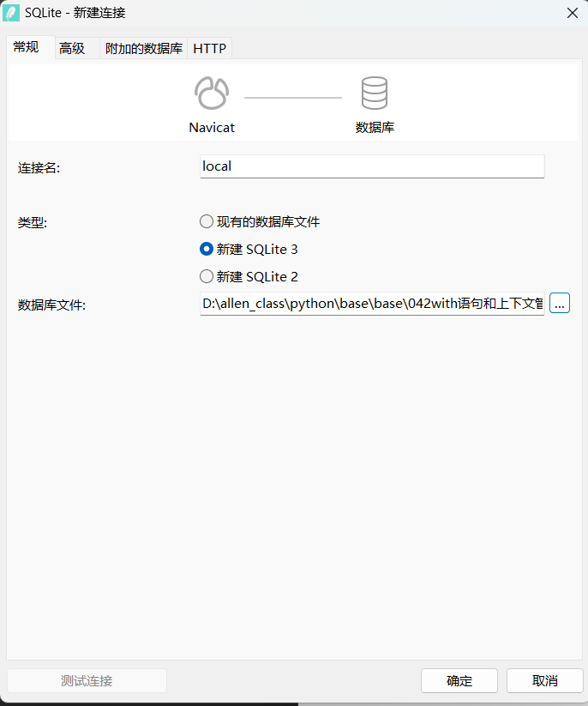Open the 附加的数据库 tab
This screenshot has width=588, height=706.
pyautogui.click(x=143, y=48)
